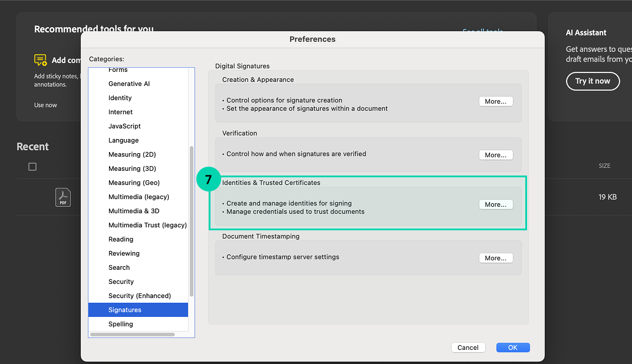The height and width of the screenshot is (364, 632).
Task: Click the yellow sticky note comment icon
Action: [x=40, y=60]
